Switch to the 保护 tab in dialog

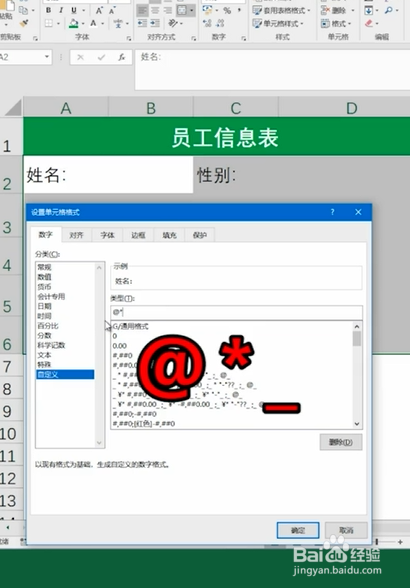pyautogui.click(x=200, y=235)
